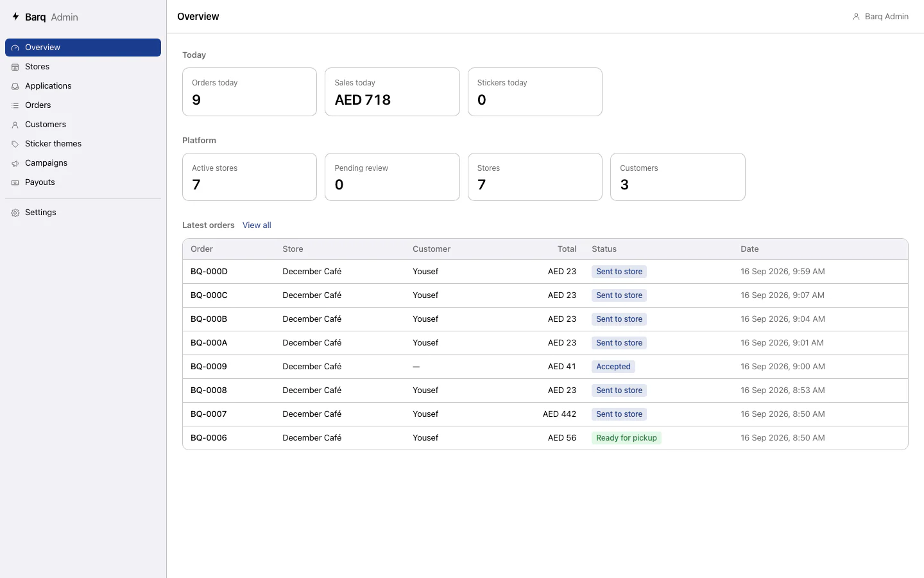Screen dimensions: 924x578
Task: Click the Overview gauge icon in sidebar
Action: click(15, 48)
